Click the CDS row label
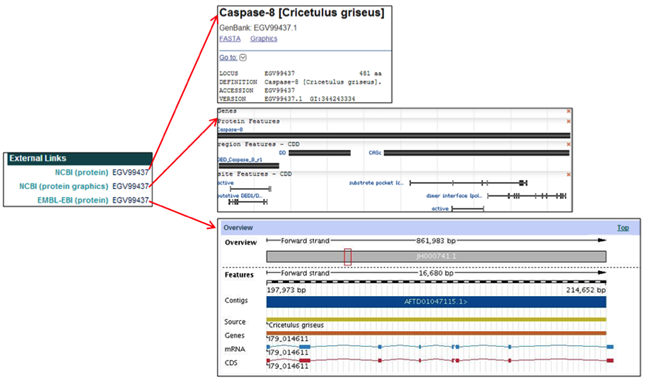Screen dimensions: 650x391 click(231, 363)
